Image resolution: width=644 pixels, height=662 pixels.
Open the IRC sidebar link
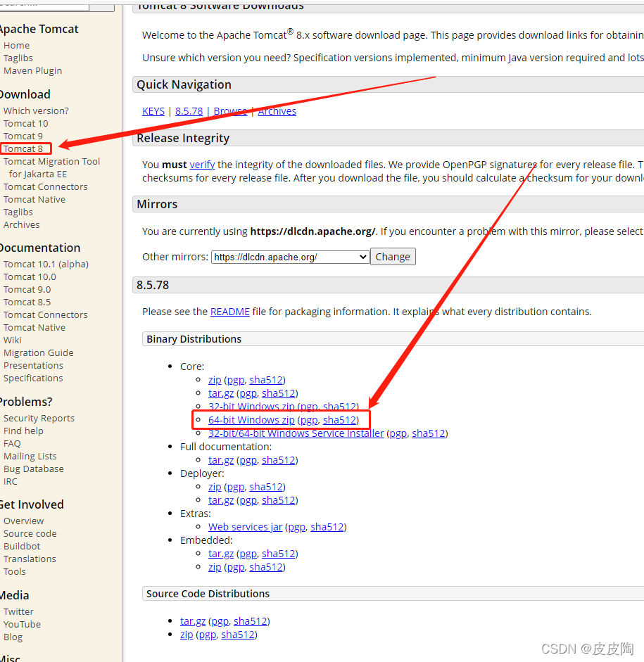pyautogui.click(x=10, y=481)
